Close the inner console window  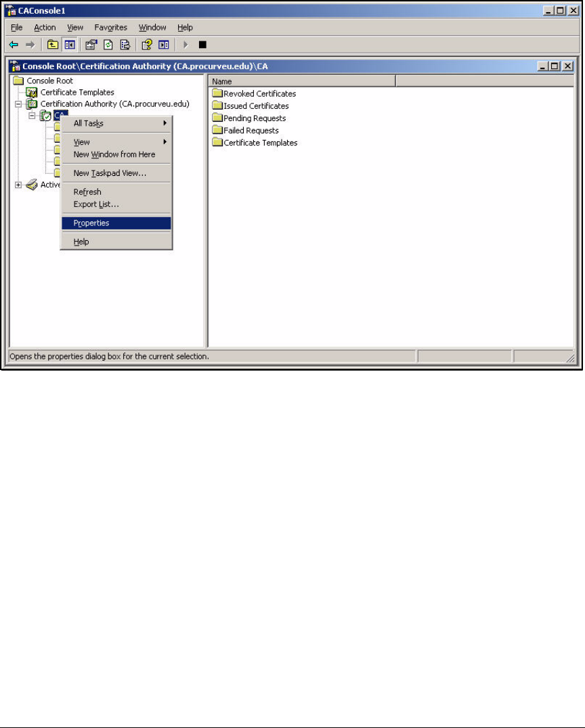pos(567,66)
